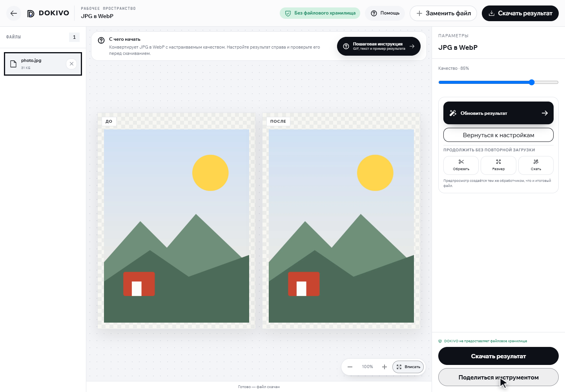
Task: Open the DOKIVO logo home link
Action: click(48, 13)
